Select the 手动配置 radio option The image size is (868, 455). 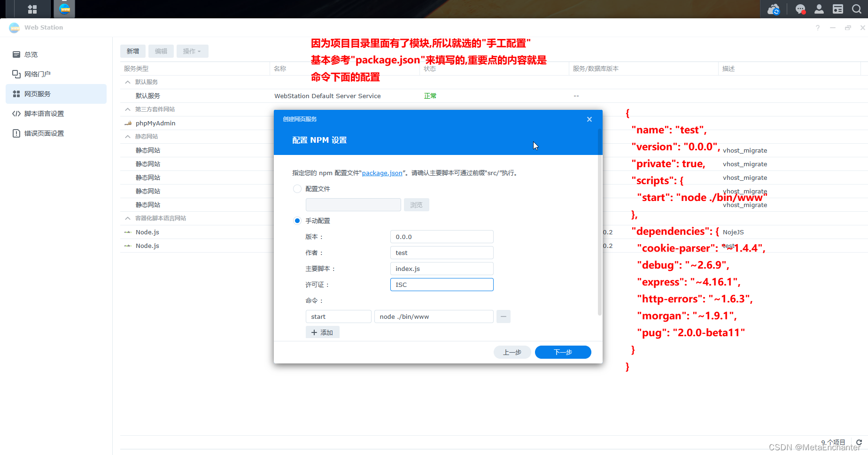point(297,221)
